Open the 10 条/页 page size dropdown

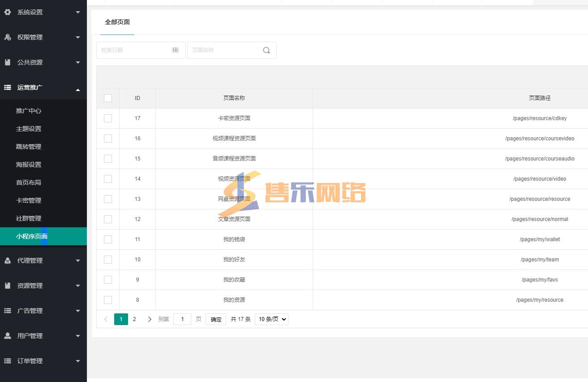tap(271, 319)
